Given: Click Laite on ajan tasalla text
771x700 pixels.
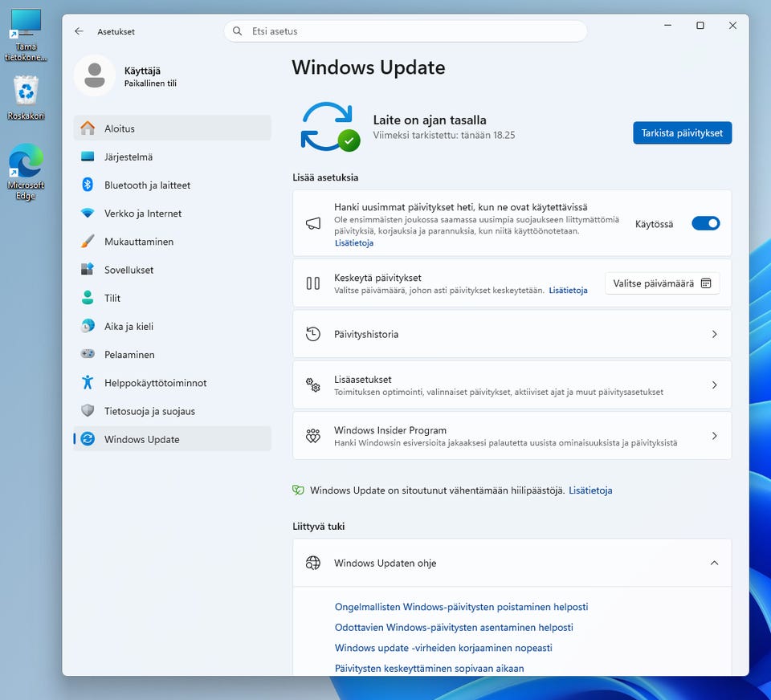Looking at the screenshot, I should click(x=429, y=120).
